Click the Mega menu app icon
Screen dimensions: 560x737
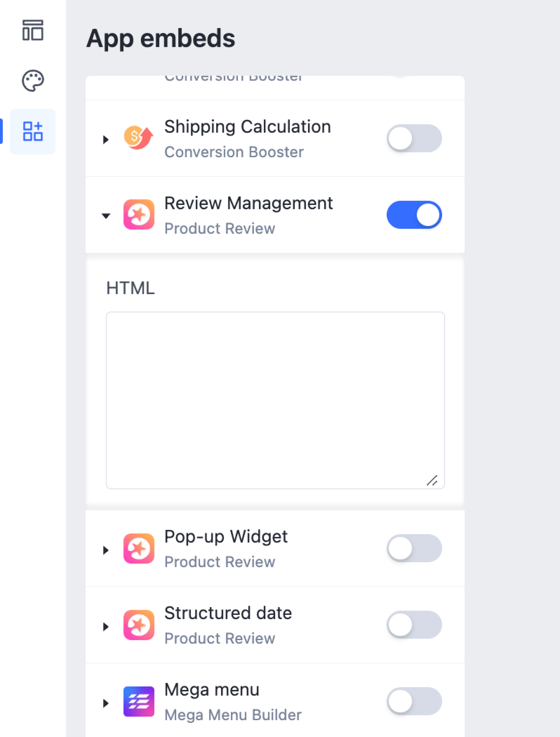(x=139, y=701)
